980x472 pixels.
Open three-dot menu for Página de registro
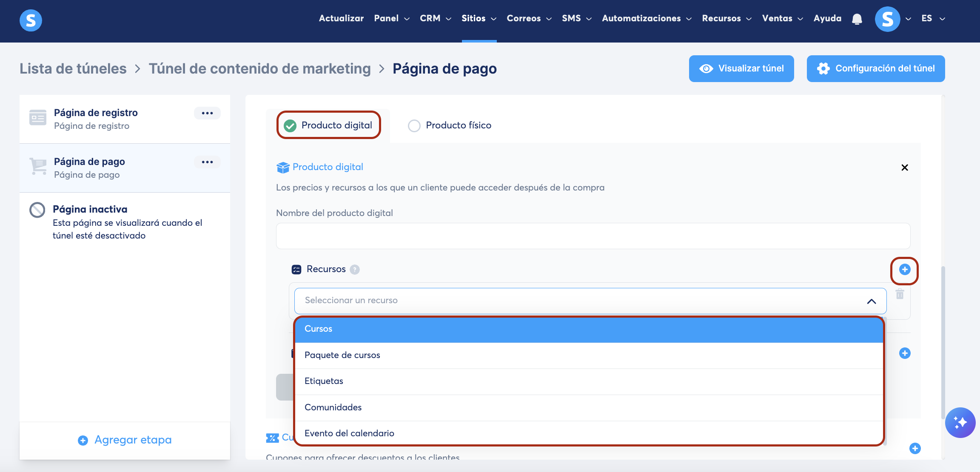[x=207, y=113]
